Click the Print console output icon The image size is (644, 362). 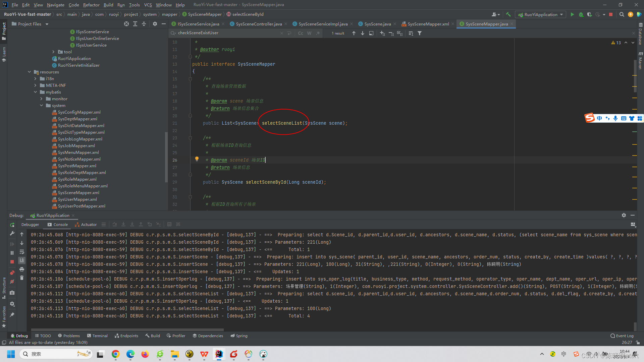point(22,269)
